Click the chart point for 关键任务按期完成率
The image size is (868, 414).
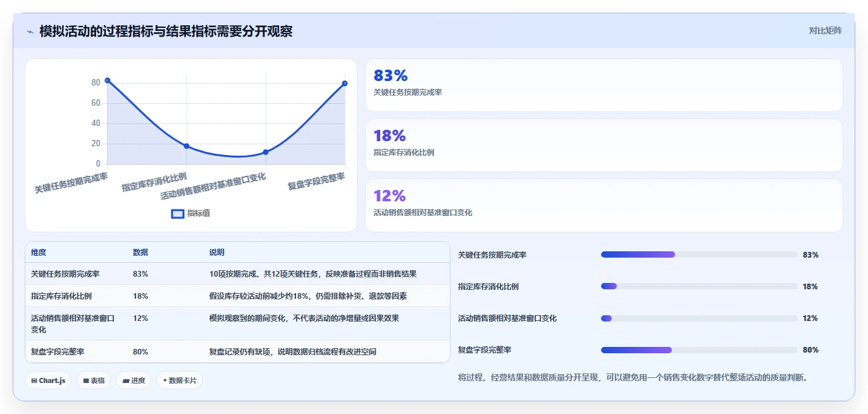pyautogui.click(x=108, y=80)
